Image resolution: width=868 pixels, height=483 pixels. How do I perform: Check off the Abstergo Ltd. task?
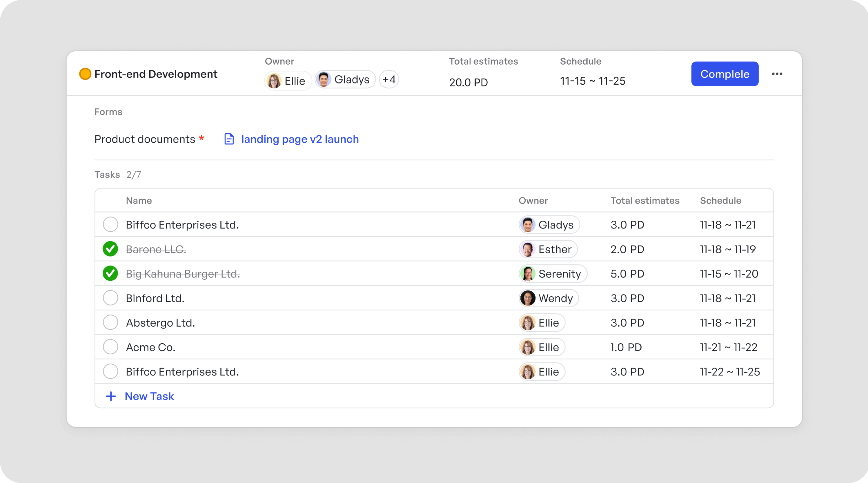click(110, 323)
